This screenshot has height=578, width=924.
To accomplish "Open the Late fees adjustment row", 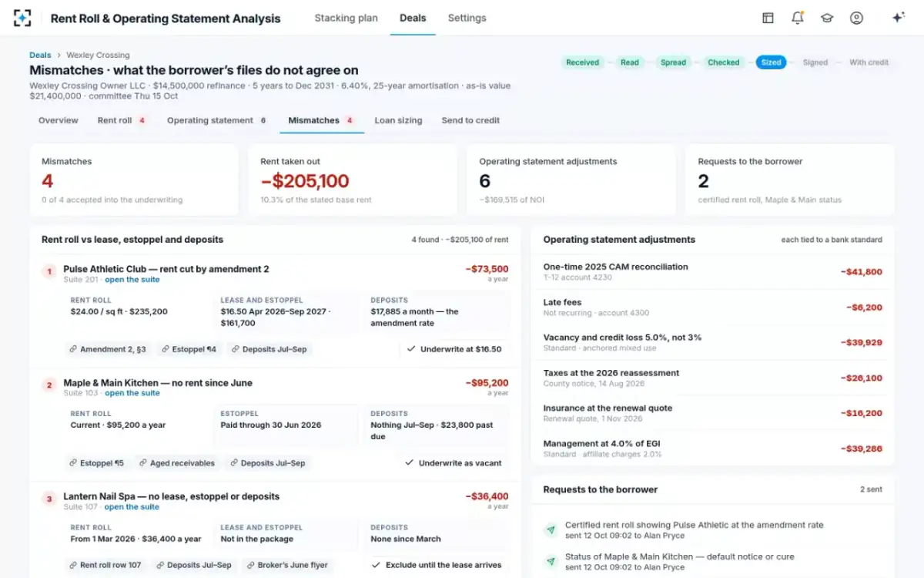I will tap(712, 307).
